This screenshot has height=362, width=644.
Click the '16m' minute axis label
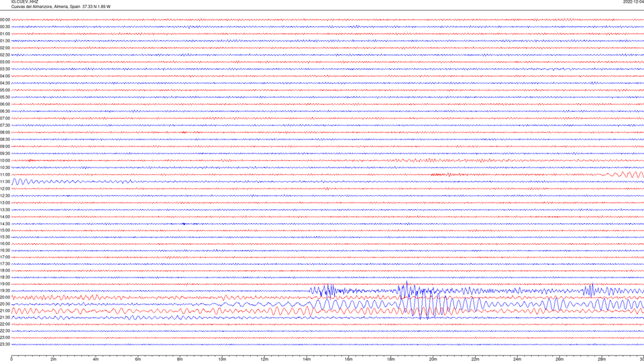click(349, 359)
